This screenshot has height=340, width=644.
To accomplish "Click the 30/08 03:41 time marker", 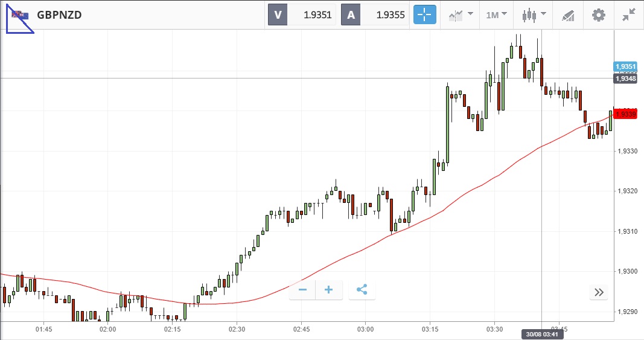I will [541, 334].
